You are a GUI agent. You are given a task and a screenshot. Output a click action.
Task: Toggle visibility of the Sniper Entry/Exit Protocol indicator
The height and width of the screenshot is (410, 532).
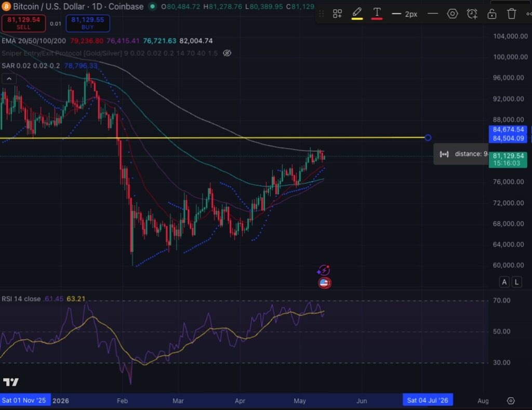tap(227, 53)
